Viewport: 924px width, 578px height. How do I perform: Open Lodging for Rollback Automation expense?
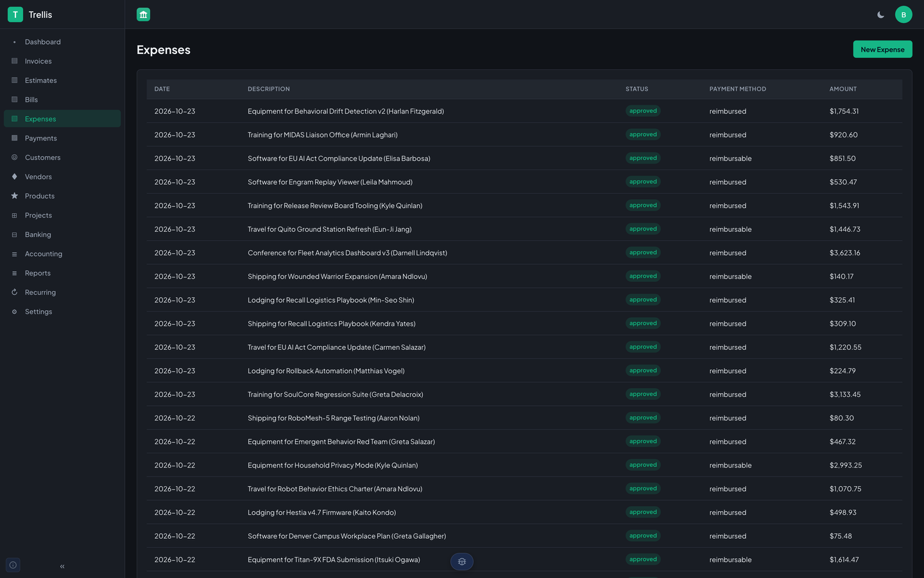coord(326,371)
